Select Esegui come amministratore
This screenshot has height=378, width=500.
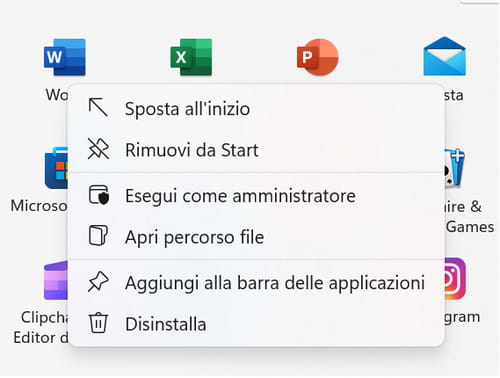coord(256,196)
